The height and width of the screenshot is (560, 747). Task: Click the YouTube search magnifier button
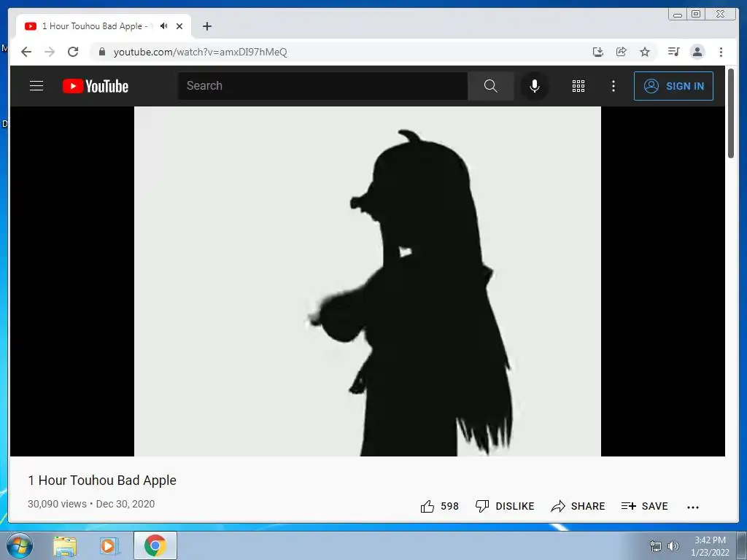491,86
